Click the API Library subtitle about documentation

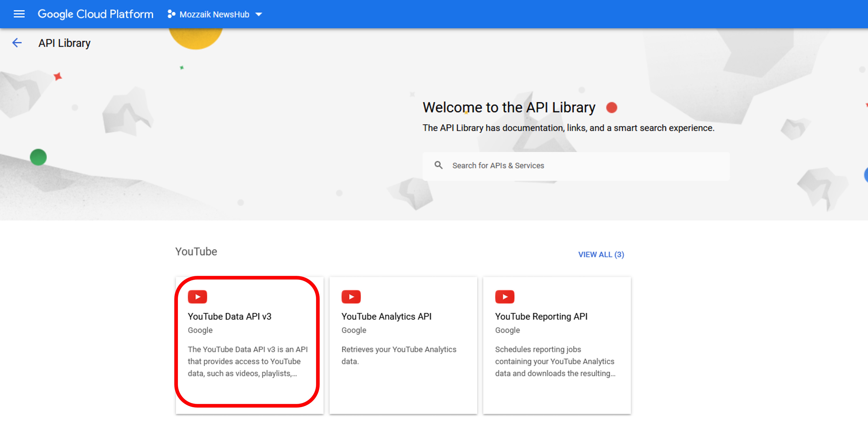(x=568, y=128)
